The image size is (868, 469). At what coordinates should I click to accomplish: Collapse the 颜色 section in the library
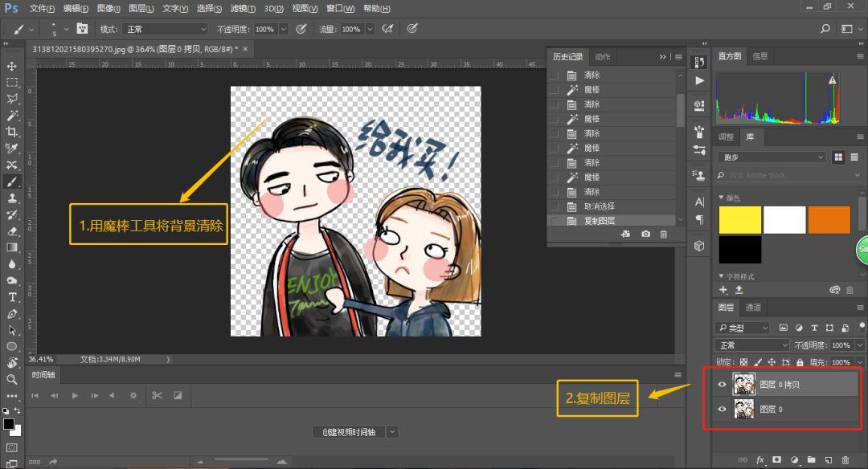721,198
